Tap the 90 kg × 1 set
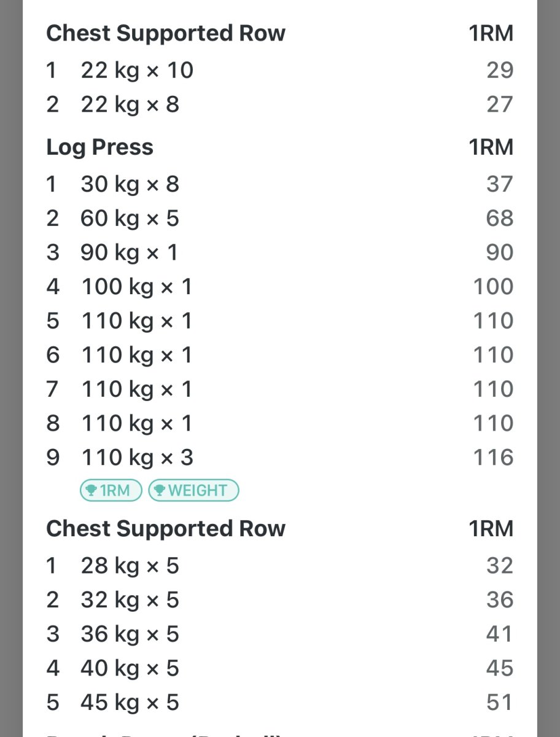Screen dimensions: 560x737 pyautogui.click(x=129, y=252)
